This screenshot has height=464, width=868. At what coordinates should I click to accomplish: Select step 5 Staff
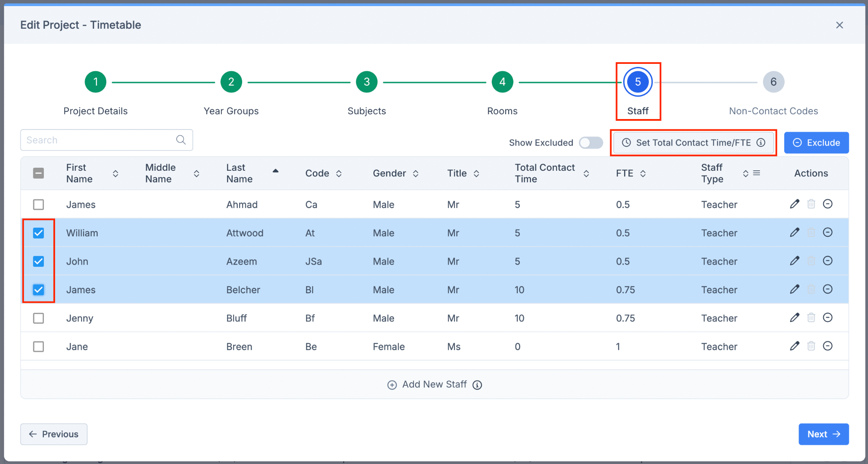tap(638, 82)
